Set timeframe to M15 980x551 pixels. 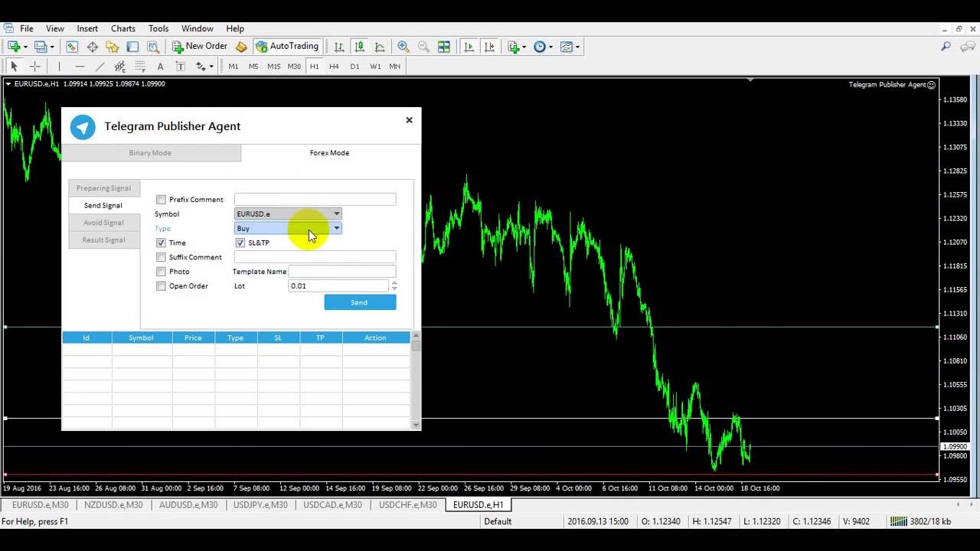coord(273,67)
